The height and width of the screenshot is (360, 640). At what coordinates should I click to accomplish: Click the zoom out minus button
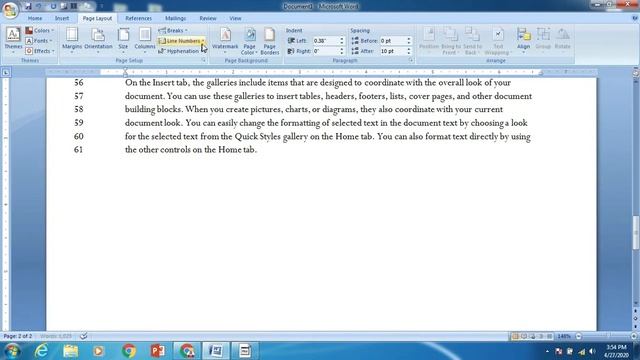[x=578, y=336]
